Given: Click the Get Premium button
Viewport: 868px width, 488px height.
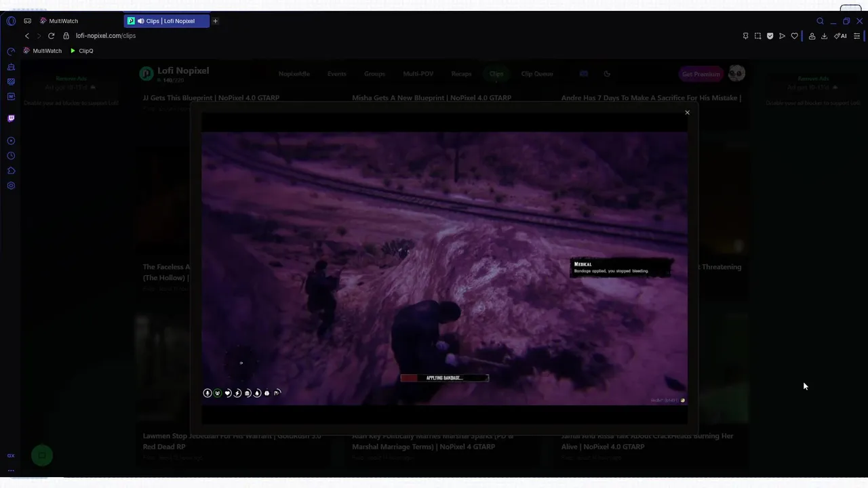Looking at the screenshot, I should pos(701,74).
